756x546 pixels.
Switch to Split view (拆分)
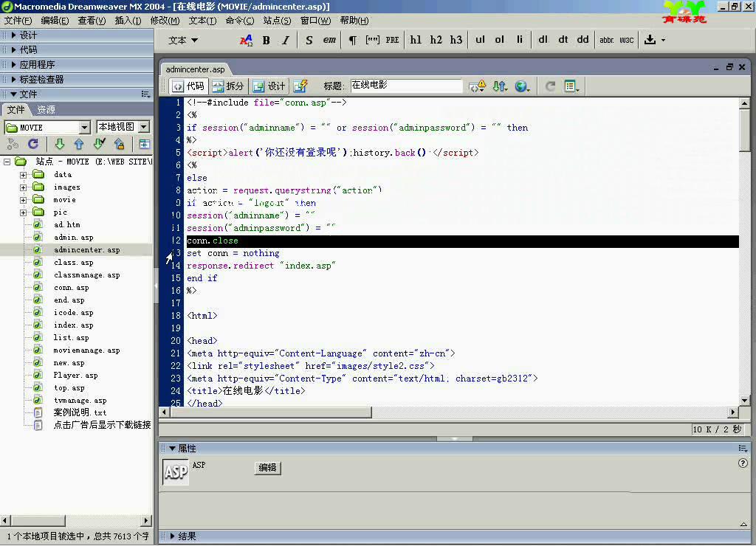(x=228, y=86)
